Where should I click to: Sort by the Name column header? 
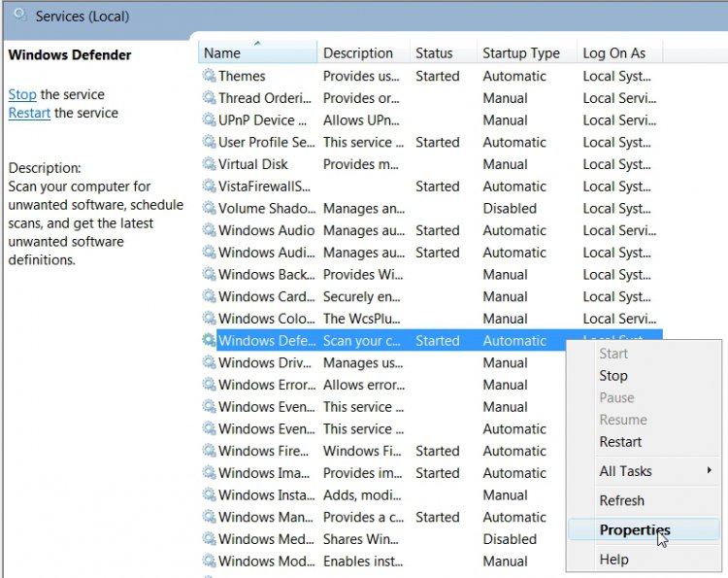pos(257,52)
